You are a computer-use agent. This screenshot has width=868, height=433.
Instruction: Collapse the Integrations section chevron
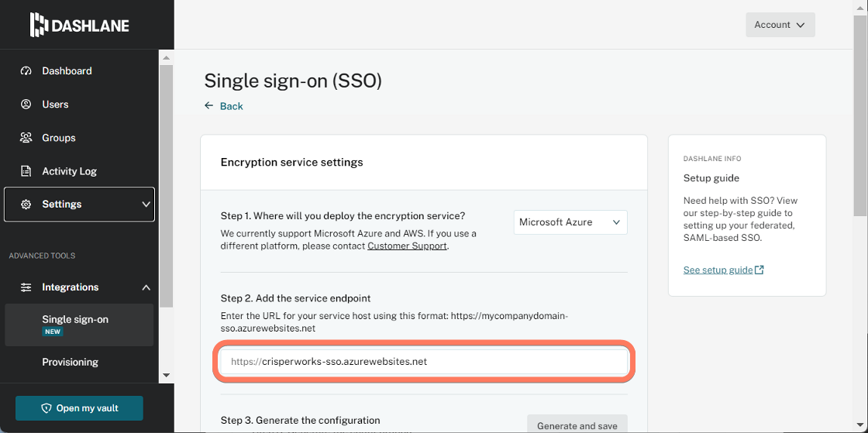point(146,287)
